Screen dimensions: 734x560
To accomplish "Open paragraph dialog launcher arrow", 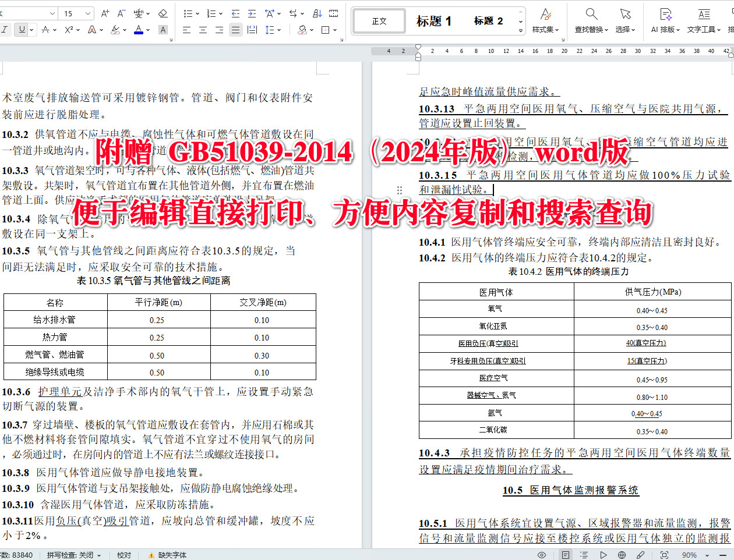I will [342, 40].
